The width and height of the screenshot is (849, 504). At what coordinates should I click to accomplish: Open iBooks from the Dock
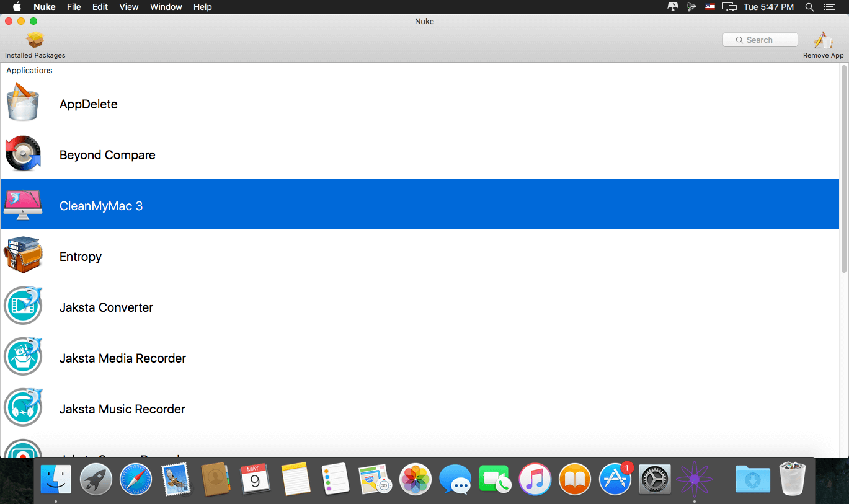(574, 479)
